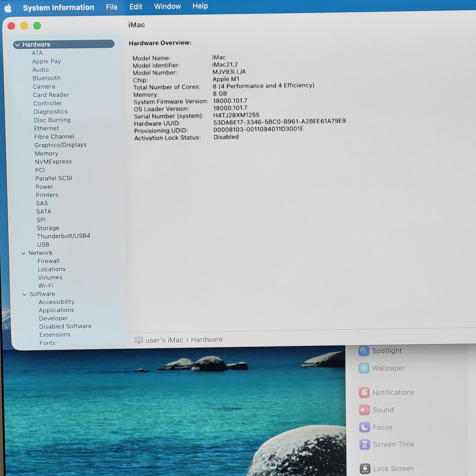
Task: Click the Model Identifier value iMac21,2
Action: point(225,65)
